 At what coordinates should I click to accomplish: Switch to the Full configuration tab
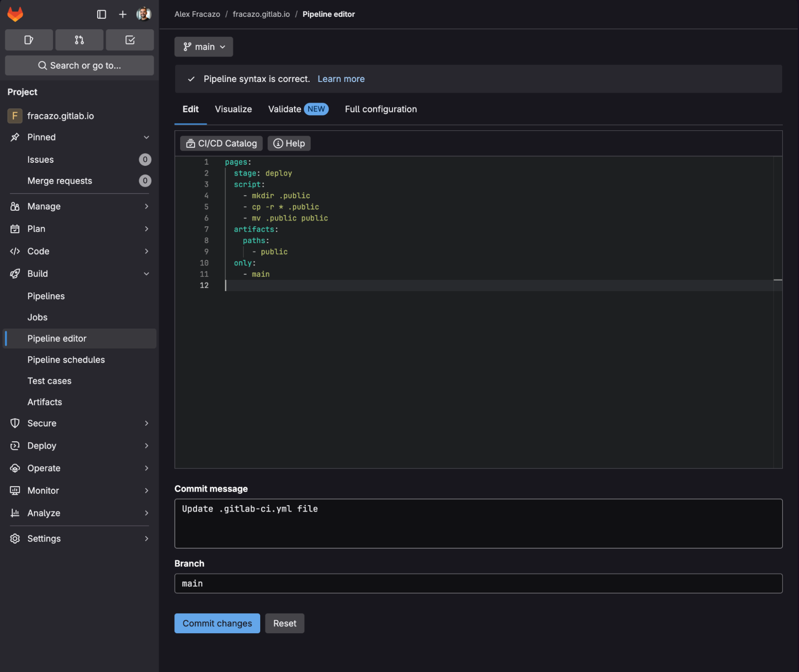pyautogui.click(x=381, y=109)
